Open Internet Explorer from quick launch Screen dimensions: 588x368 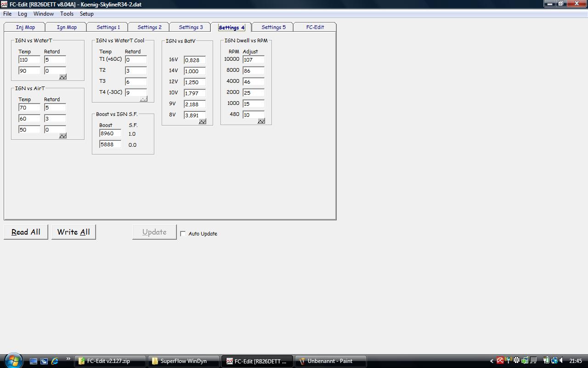[x=55, y=361]
